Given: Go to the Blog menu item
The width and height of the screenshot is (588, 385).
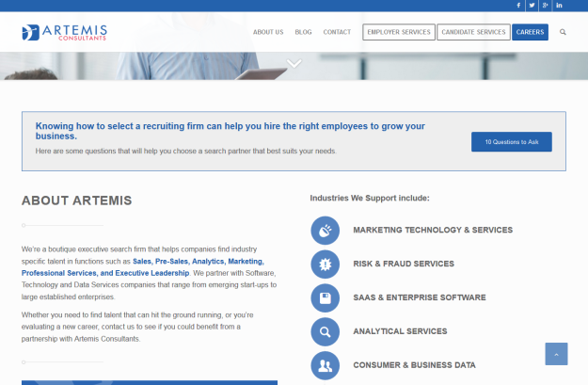Looking at the screenshot, I should (x=303, y=32).
